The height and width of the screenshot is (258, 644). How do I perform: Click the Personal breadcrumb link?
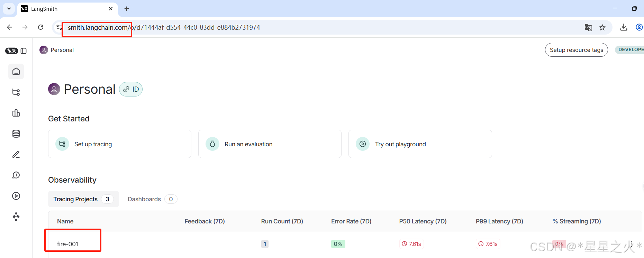point(62,50)
